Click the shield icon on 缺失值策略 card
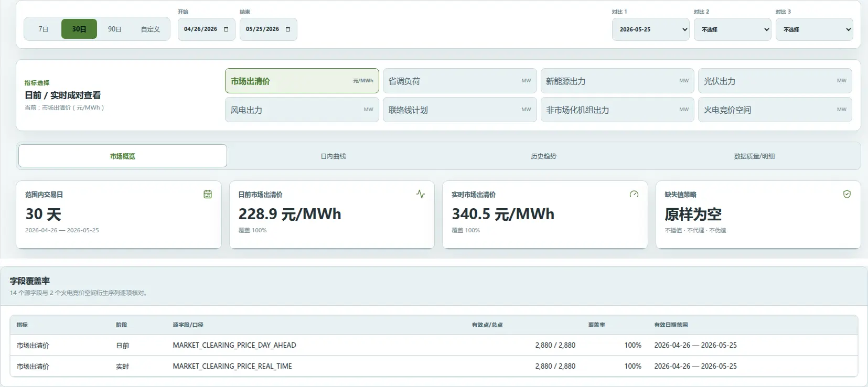 847,194
